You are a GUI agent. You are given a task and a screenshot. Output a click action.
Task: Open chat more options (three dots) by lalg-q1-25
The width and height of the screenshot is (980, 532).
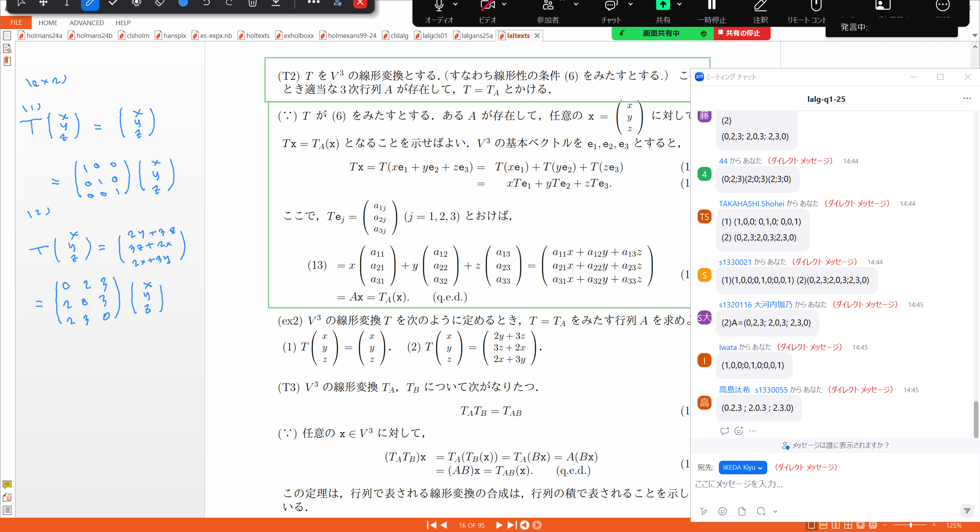(967, 98)
